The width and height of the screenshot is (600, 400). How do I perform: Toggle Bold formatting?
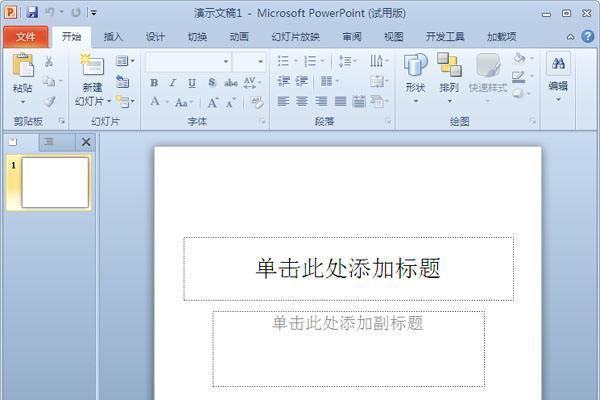click(x=154, y=83)
